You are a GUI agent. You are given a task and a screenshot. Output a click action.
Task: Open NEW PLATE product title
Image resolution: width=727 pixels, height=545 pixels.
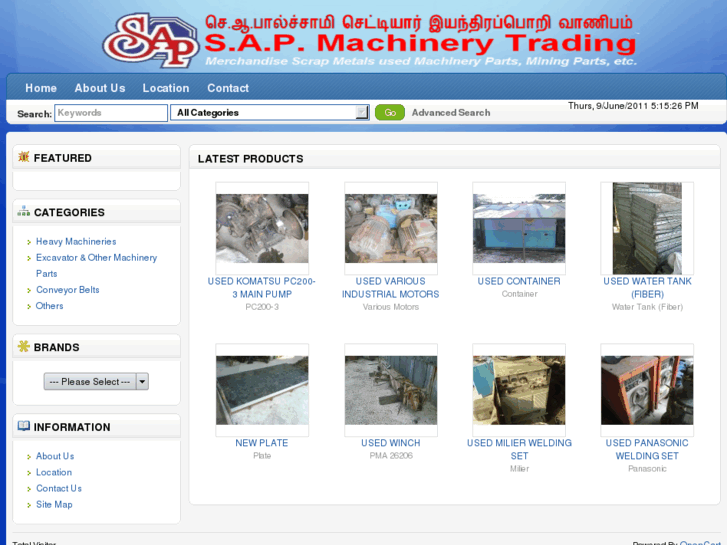tap(261, 443)
